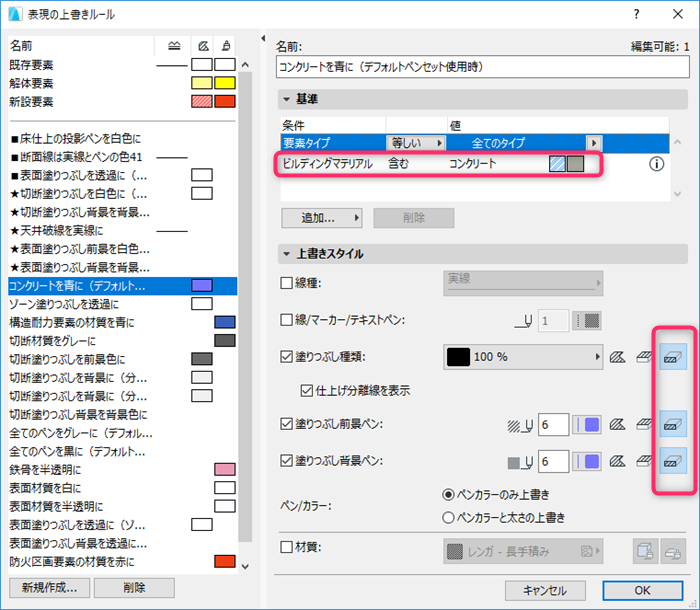Collapse the left rule list panel arrow

[263, 38]
